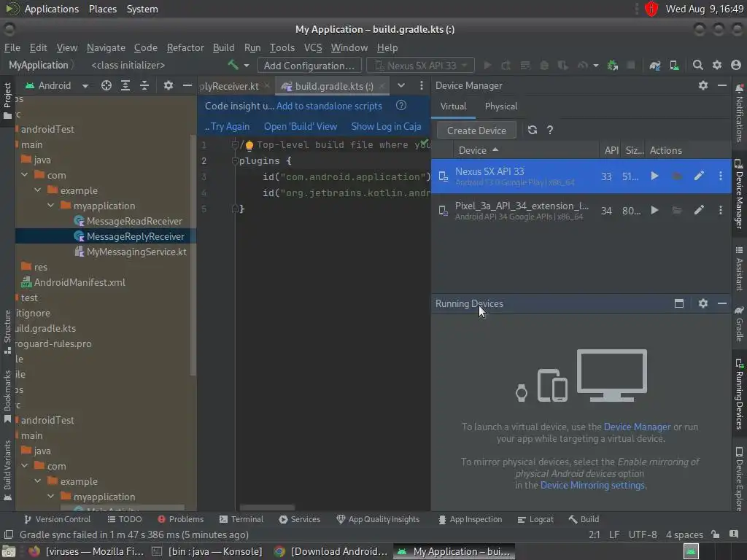Toggle the Structure tool window

(x=7, y=332)
